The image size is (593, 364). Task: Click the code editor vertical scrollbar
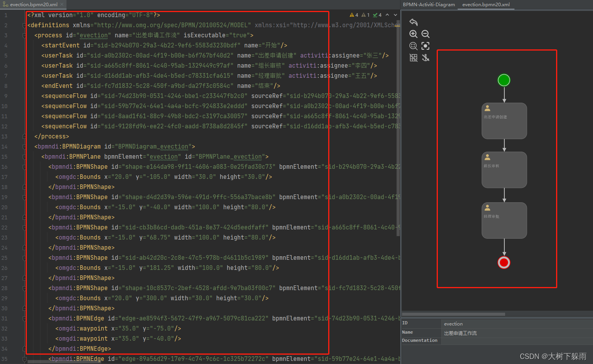pos(398,128)
